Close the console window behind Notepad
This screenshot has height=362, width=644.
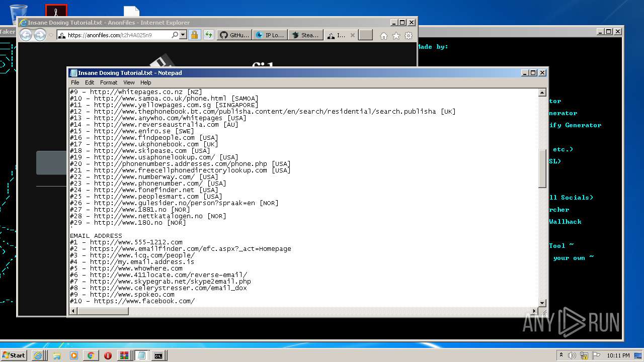(617, 32)
